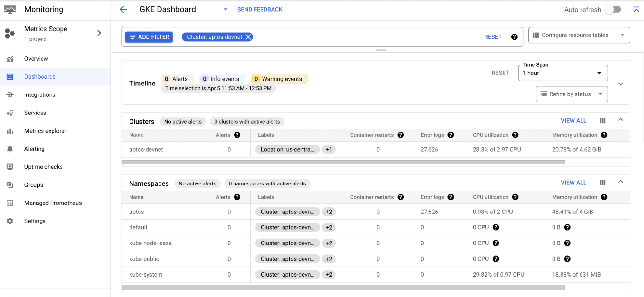The height and width of the screenshot is (297, 644).
Task: Open the column display icon for Namespaces table
Action: (x=602, y=183)
